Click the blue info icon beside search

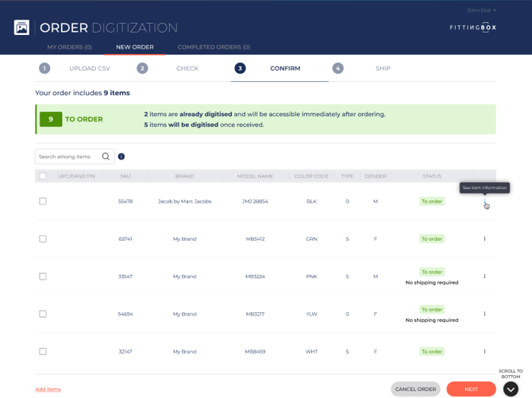[x=121, y=156]
